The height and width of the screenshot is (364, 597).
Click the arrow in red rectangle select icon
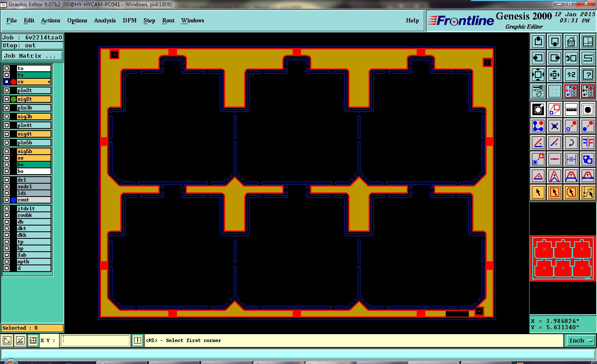tap(555, 192)
